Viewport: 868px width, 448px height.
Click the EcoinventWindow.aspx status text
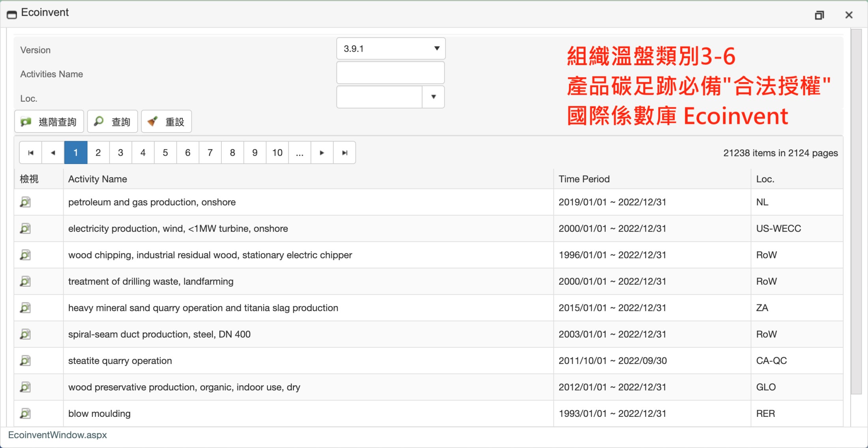tap(58, 435)
